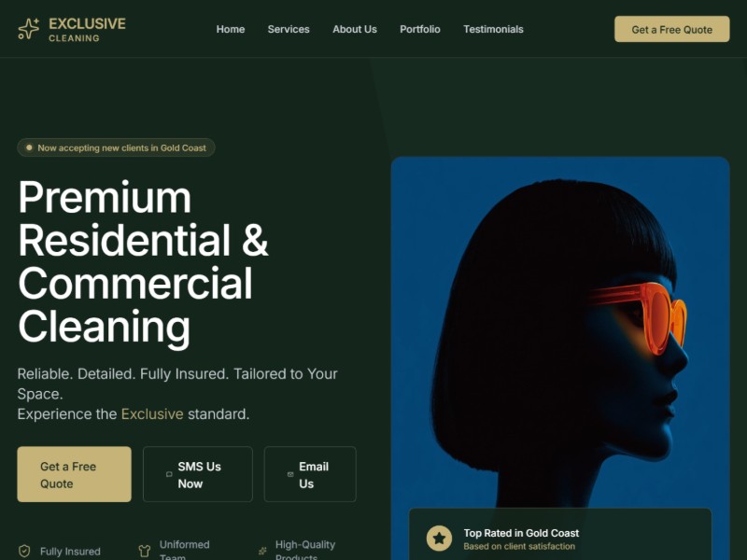Click the green dot in the announcement pill

tap(29, 147)
